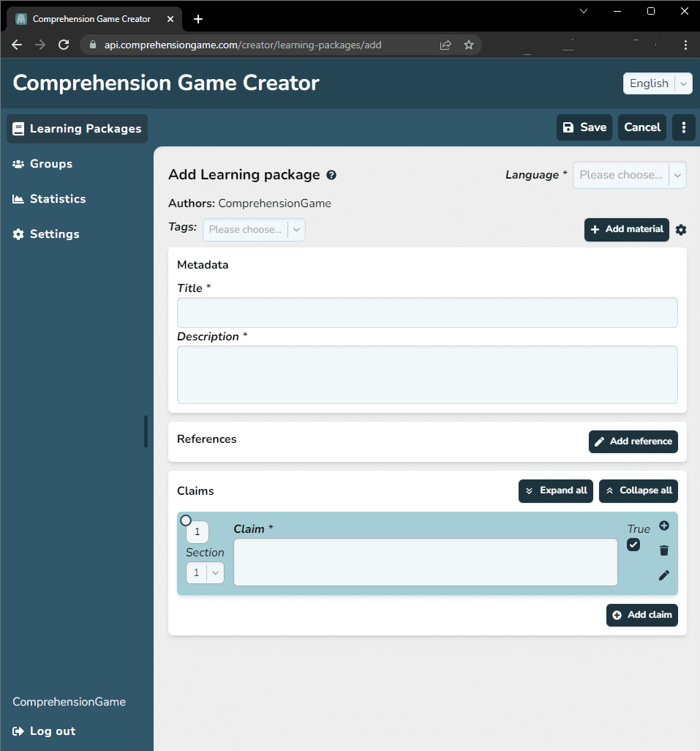Add an option with the plus icon near True
The height and width of the screenshot is (751, 700).
664,526
